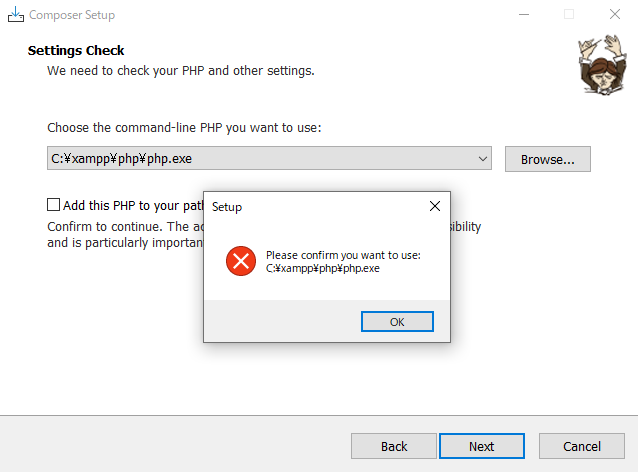Abort the installation with Cancel
The width and height of the screenshot is (638, 472).
tap(581, 446)
